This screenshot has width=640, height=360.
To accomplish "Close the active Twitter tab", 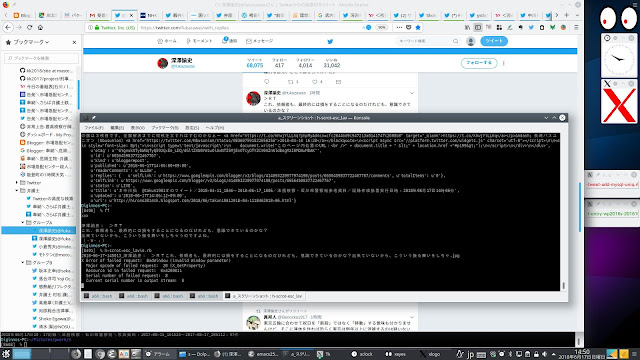I will [131, 15].
